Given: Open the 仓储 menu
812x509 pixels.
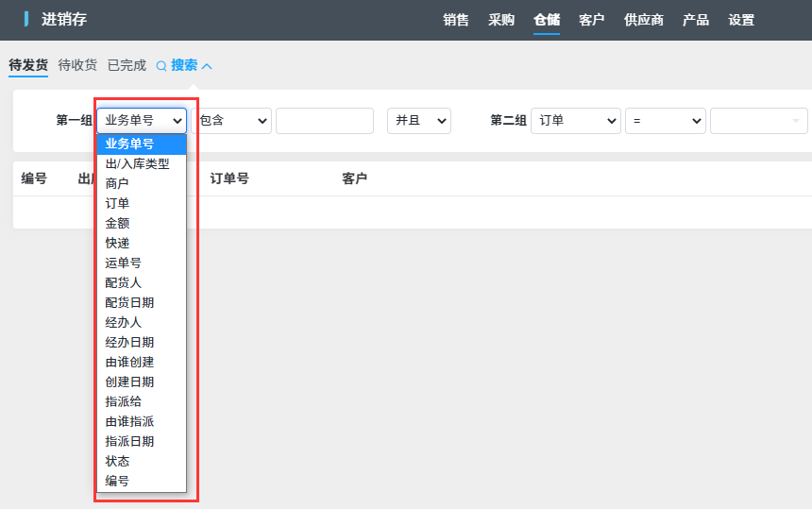Looking at the screenshot, I should point(547,20).
